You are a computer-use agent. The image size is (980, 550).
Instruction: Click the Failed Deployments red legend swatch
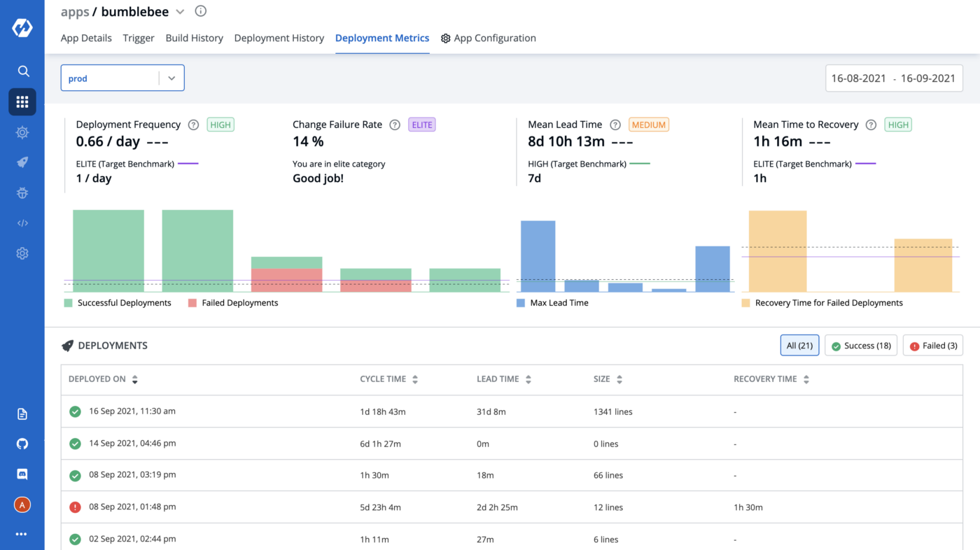pyautogui.click(x=192, y=303)
